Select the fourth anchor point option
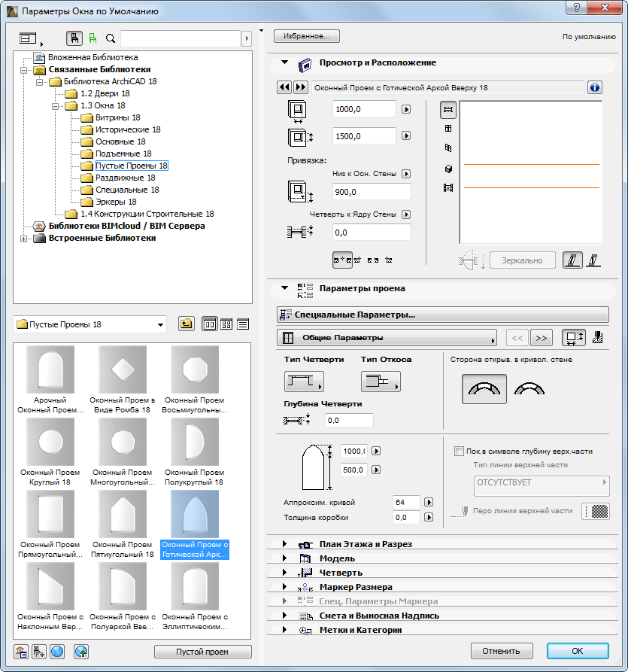 (x=389, y=260)
